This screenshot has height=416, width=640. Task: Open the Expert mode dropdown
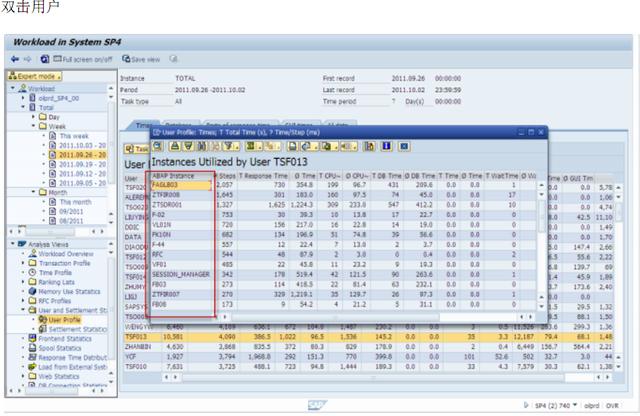pos(35,76)
